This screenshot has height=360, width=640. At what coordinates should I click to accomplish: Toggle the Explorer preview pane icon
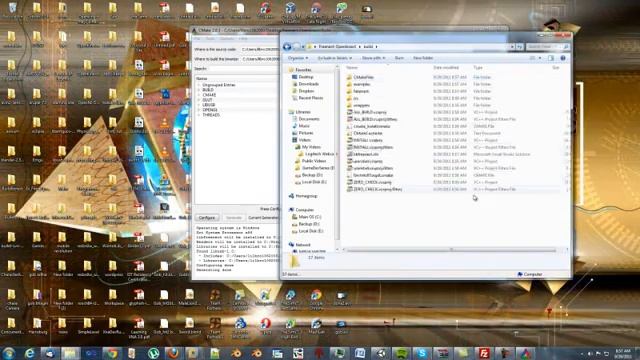(x=551, y=58)
